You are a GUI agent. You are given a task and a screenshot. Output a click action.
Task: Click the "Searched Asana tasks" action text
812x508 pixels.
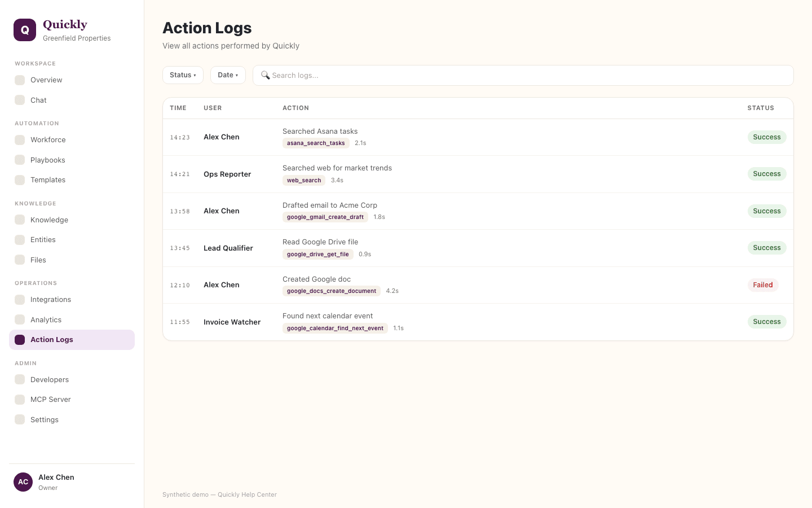click(320, 132)
